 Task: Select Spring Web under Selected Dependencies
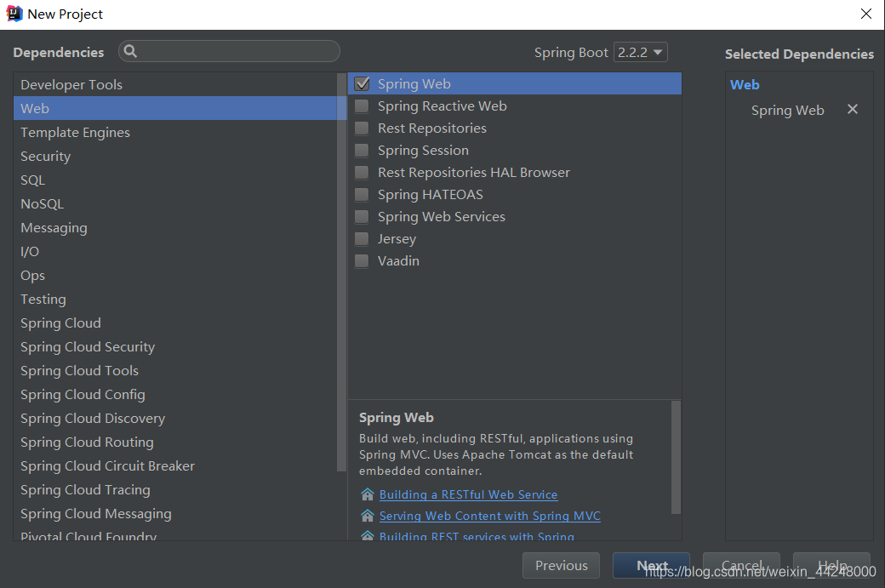pyautogui.click(x=787, y=110)
